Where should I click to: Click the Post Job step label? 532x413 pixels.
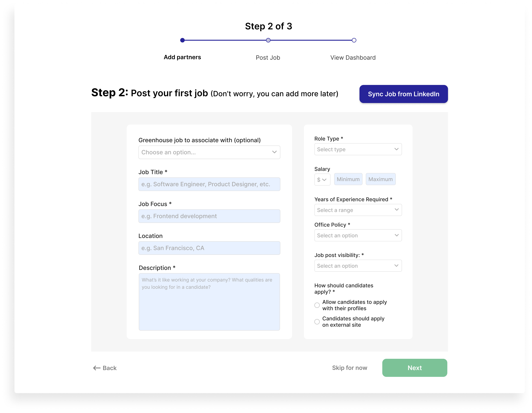click(268, 58)
